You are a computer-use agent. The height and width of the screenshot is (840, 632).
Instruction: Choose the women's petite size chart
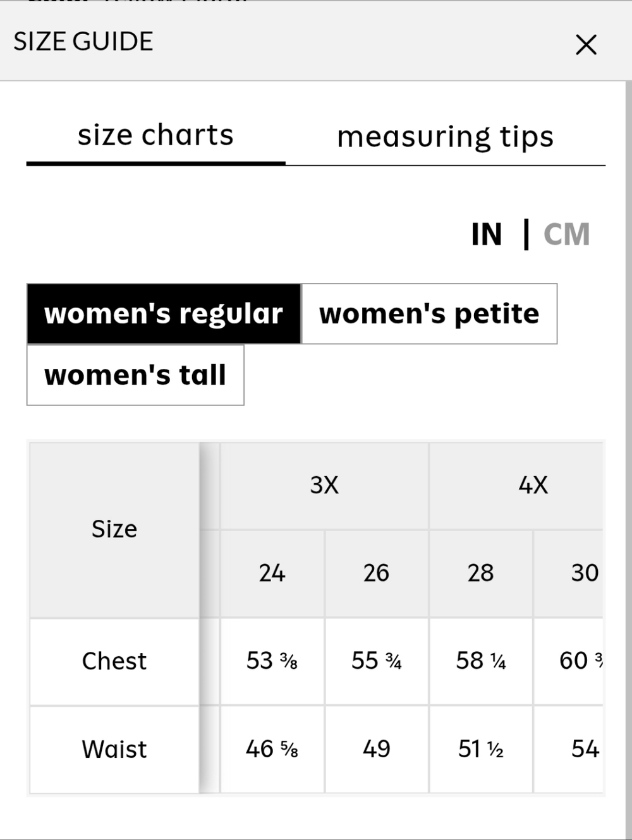(429, 314)
